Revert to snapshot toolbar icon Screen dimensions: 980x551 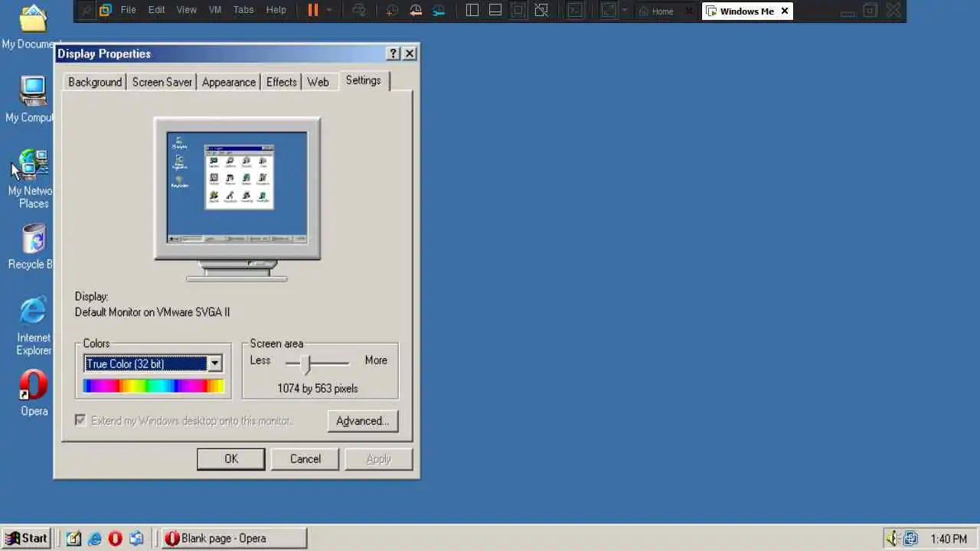(x=416, y=11)
